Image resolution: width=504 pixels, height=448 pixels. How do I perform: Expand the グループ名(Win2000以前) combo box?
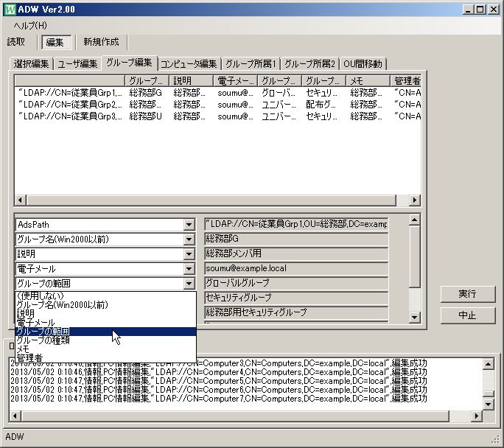189,239
